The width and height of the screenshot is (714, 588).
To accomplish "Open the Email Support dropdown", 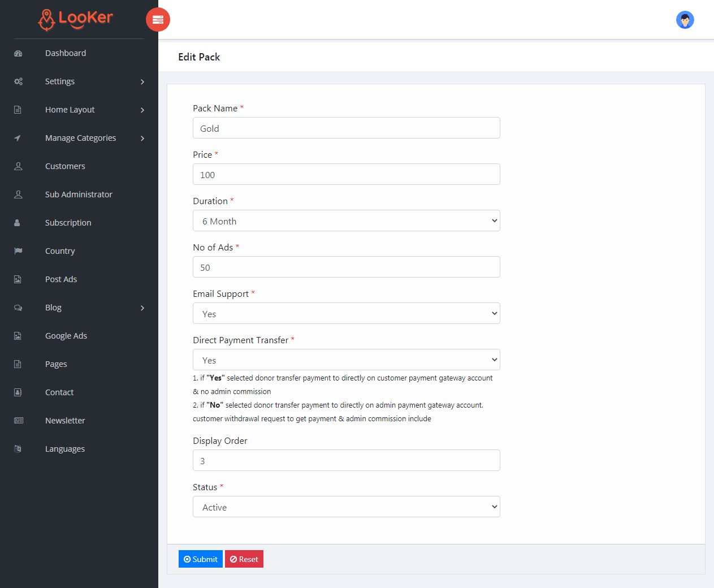I will coord(347,313).
